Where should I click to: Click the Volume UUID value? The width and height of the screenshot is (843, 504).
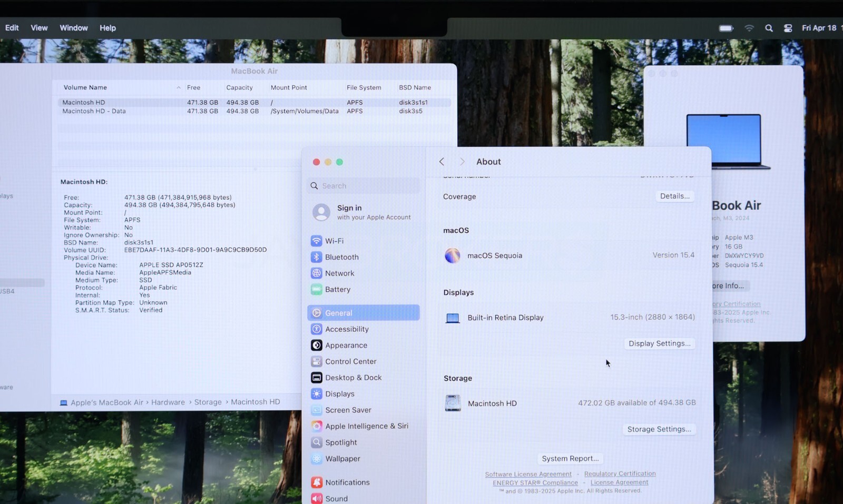tap(195, 250)
